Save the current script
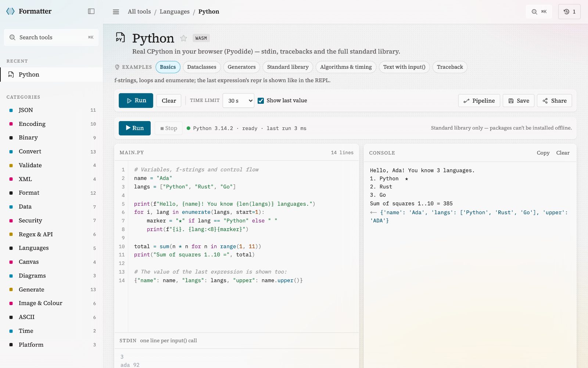The height and width of the screenshot is (368, 588). 519,101
